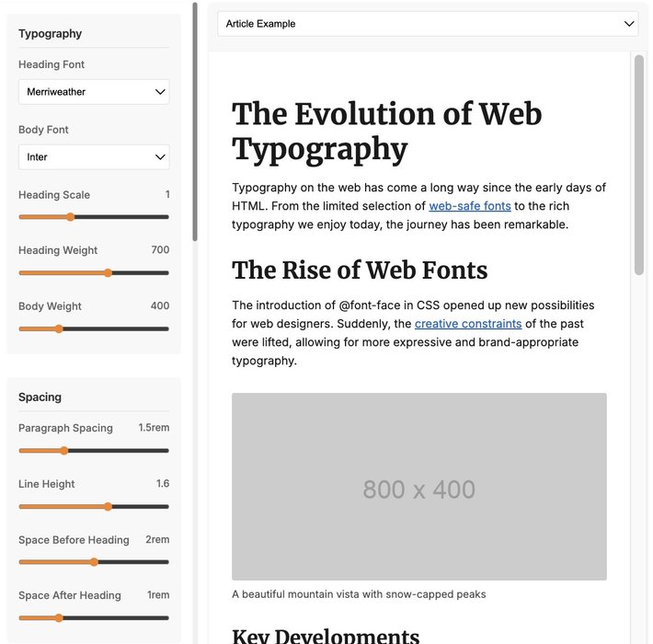
Task: Adjust the Space Before Heading slider
Action: click(94, 562)
